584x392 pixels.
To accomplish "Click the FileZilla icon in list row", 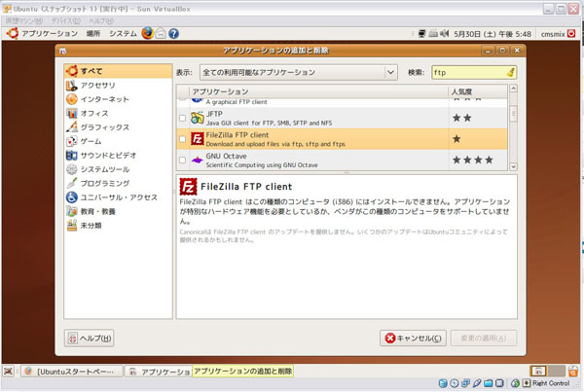I will point(197,139).
